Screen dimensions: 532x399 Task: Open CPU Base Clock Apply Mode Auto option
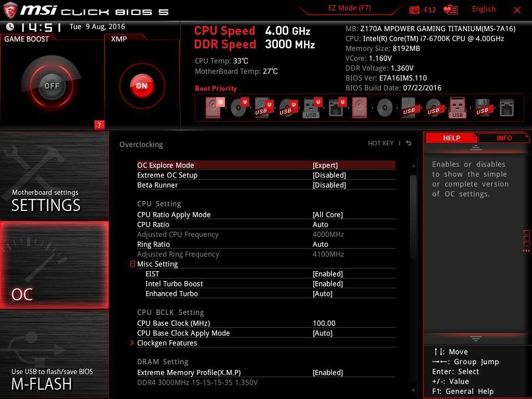point(266,333)
